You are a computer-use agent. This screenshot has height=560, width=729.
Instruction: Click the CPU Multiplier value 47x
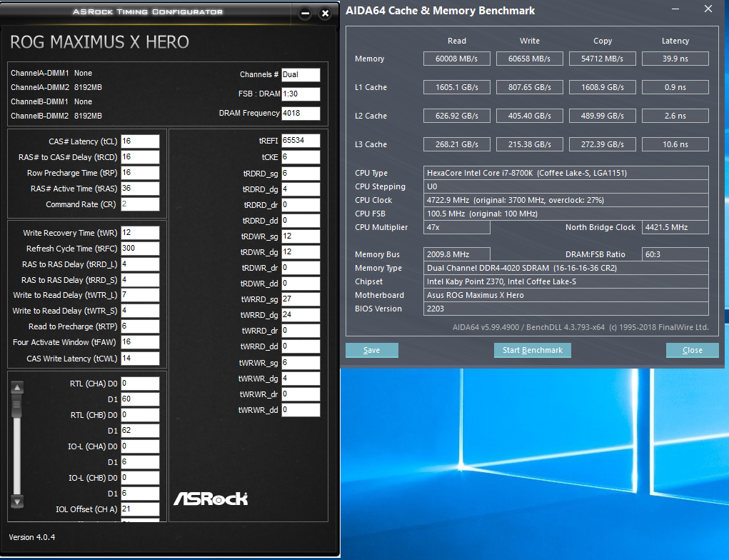456,227
